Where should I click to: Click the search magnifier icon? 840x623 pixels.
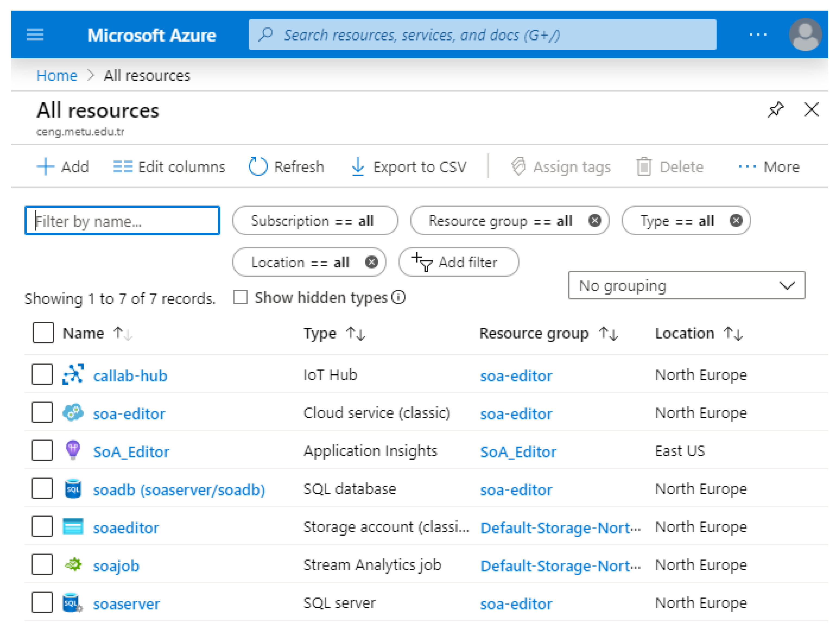coord(266,34)
